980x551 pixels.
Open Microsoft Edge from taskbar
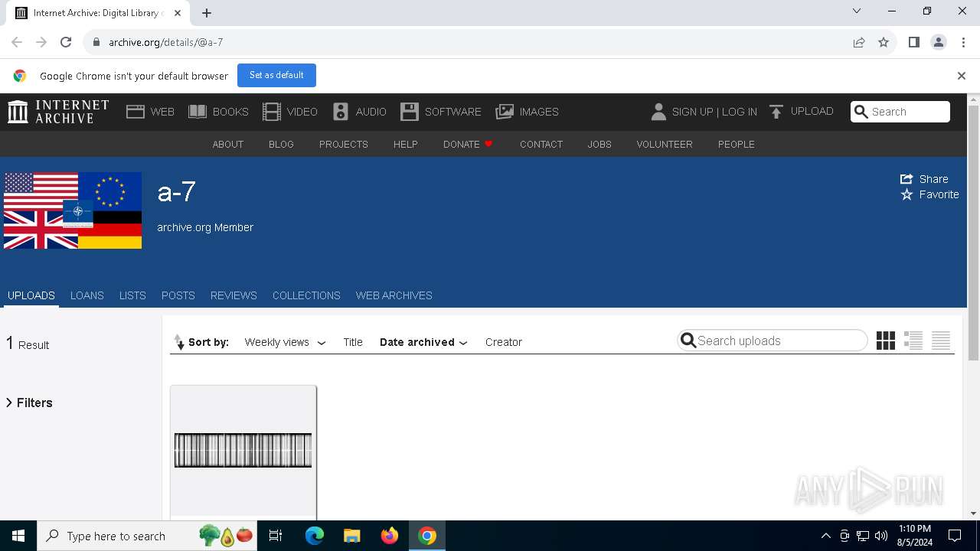(315, 536)
